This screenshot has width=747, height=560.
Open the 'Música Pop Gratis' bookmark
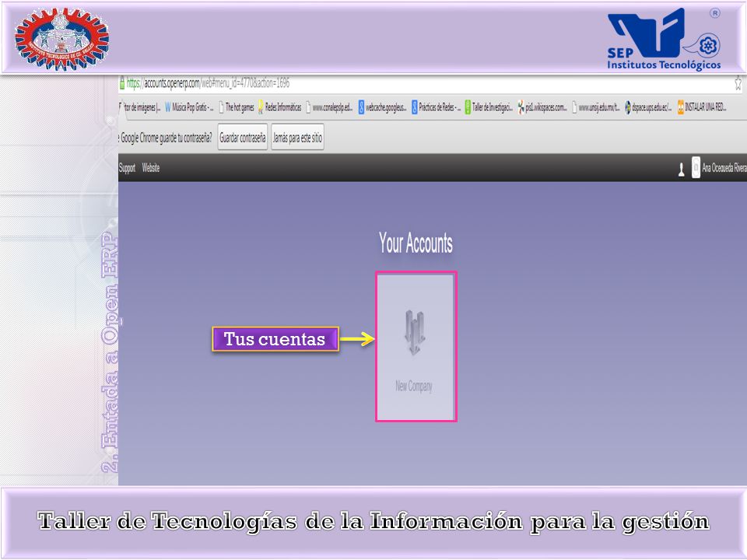point(189,107)
